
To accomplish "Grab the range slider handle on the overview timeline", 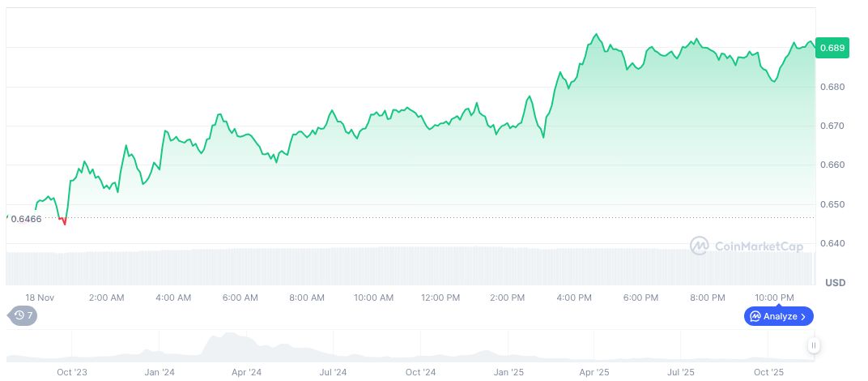I will (813, 346).
